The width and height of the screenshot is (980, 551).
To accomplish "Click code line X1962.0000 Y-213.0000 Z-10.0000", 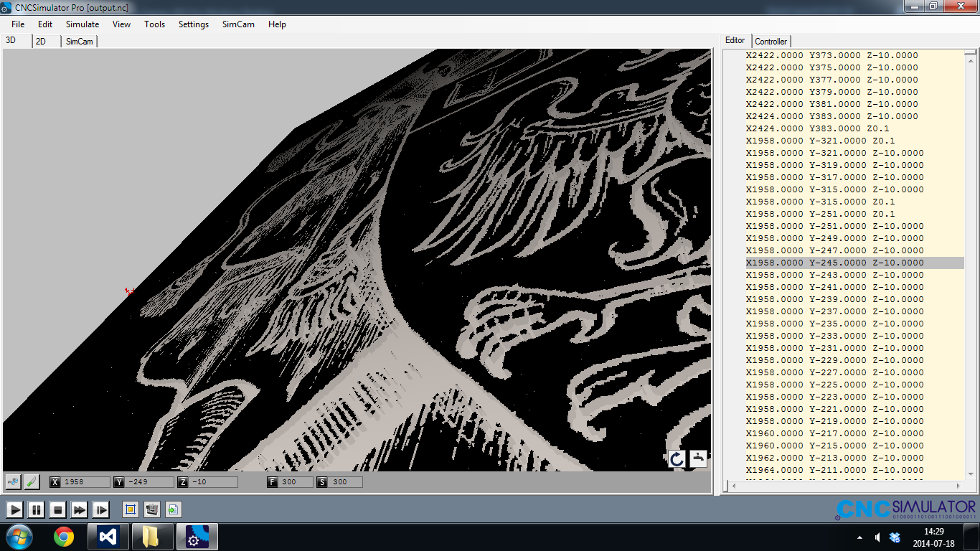I will click(834, 458).
